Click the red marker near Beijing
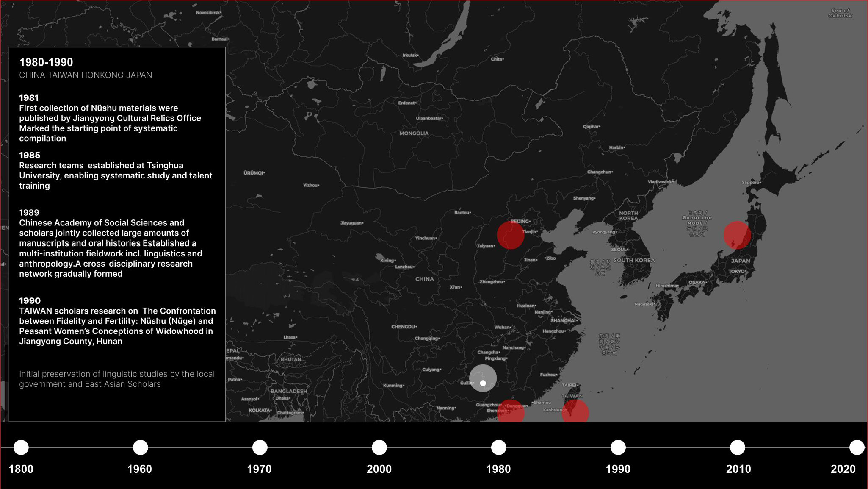The image size is (868, 489). [511, 235]
